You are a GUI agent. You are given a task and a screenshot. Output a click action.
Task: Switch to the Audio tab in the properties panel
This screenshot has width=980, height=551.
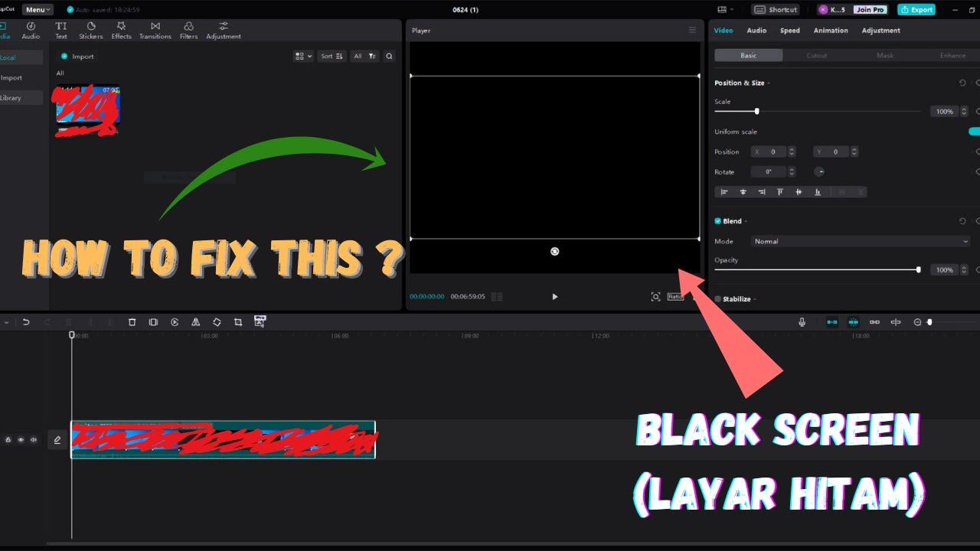[x=756, y=31]
